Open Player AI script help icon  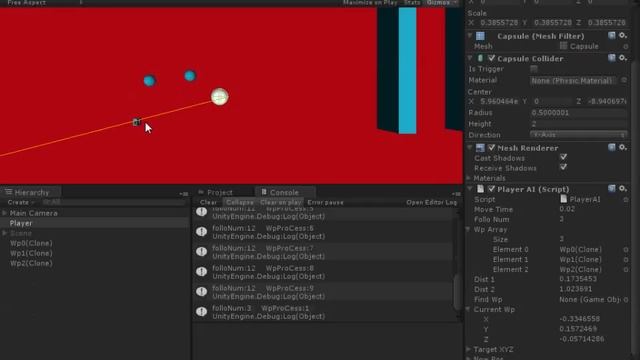(x=611, y=189)
